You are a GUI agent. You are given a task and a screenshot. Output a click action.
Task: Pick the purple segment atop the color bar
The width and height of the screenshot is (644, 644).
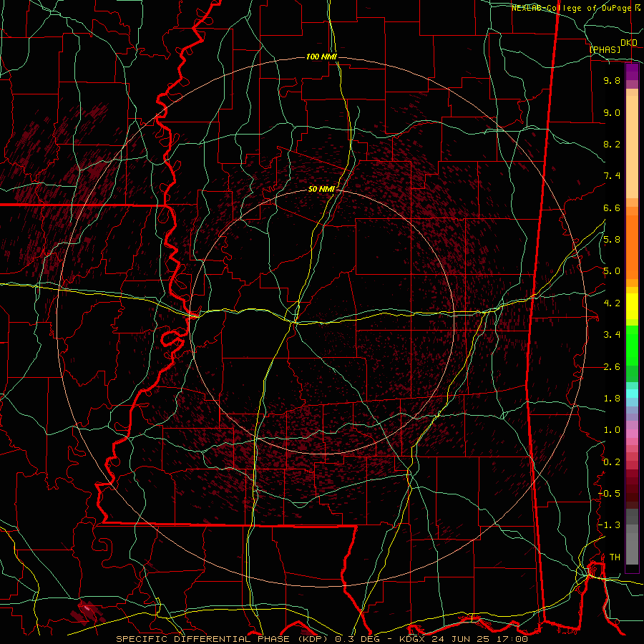pos(632,72)
